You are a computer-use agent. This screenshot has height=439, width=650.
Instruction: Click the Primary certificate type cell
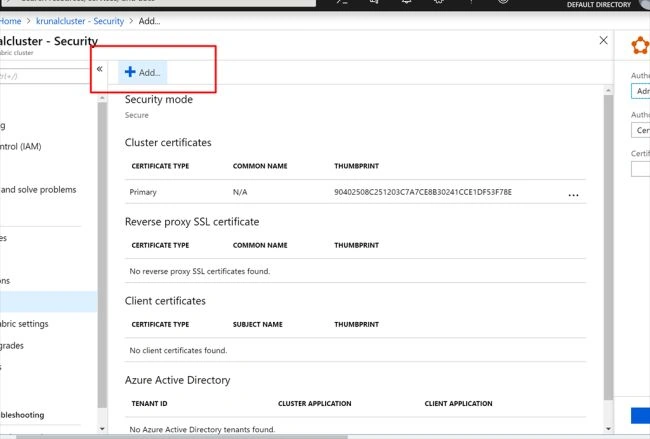coord(143,192)
